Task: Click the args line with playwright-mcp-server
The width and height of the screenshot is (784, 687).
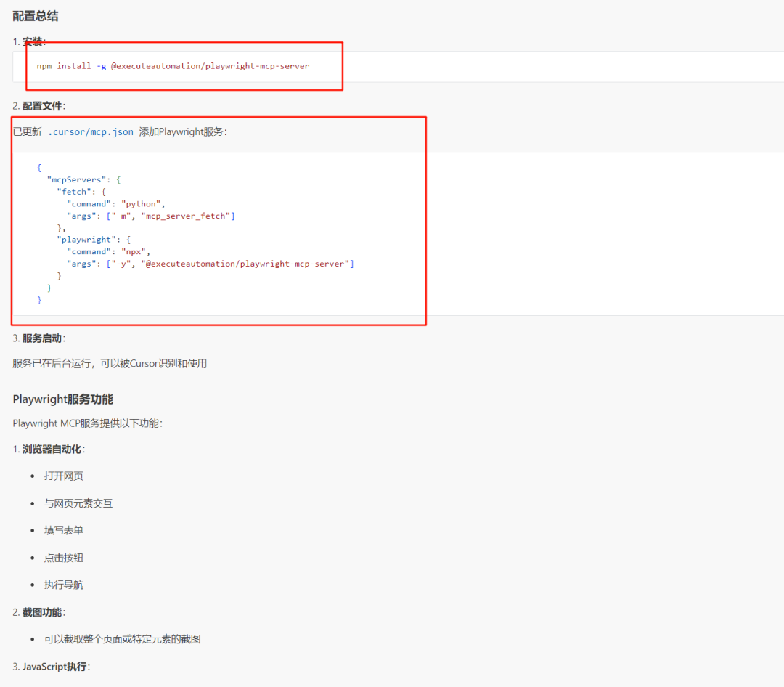Action: 211,264
